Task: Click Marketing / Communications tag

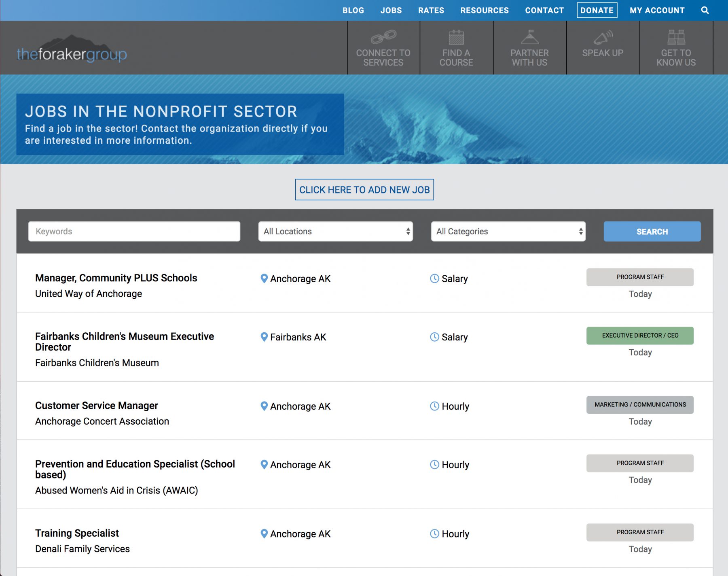Action: tap(640, 405)
